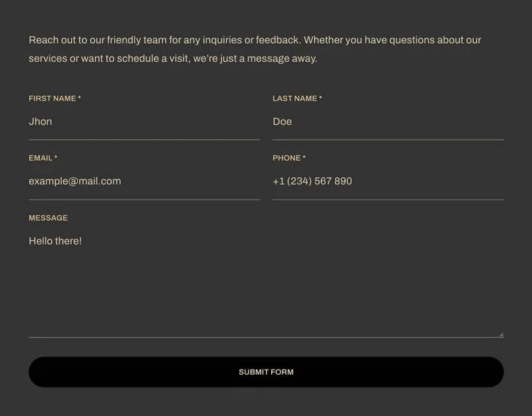Click the EMAIL label text
Image resolution: width=532 pixels, height=416 pixels.
click(x=41, y=158)
